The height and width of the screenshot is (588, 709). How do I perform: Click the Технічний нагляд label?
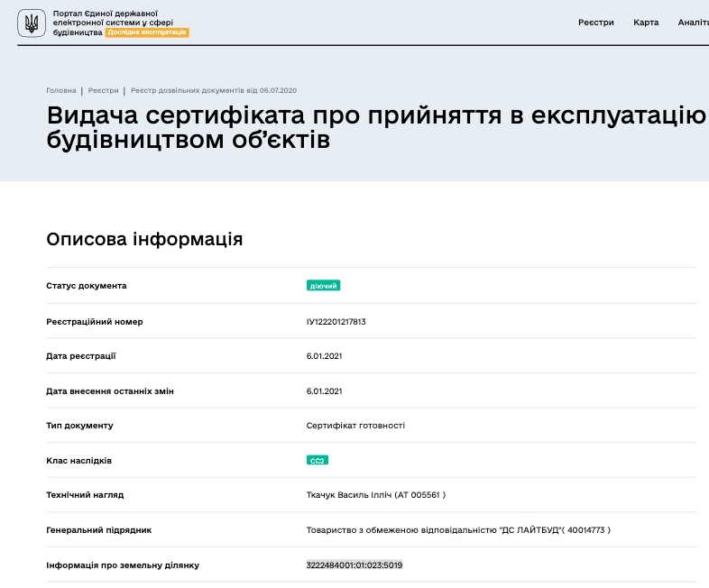85,495
